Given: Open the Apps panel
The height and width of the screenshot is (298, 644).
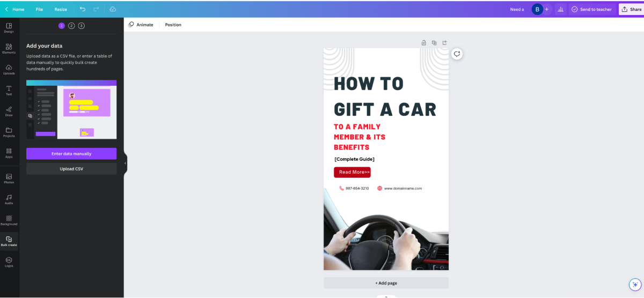Looking at the screenshot, I should point(9,153).
